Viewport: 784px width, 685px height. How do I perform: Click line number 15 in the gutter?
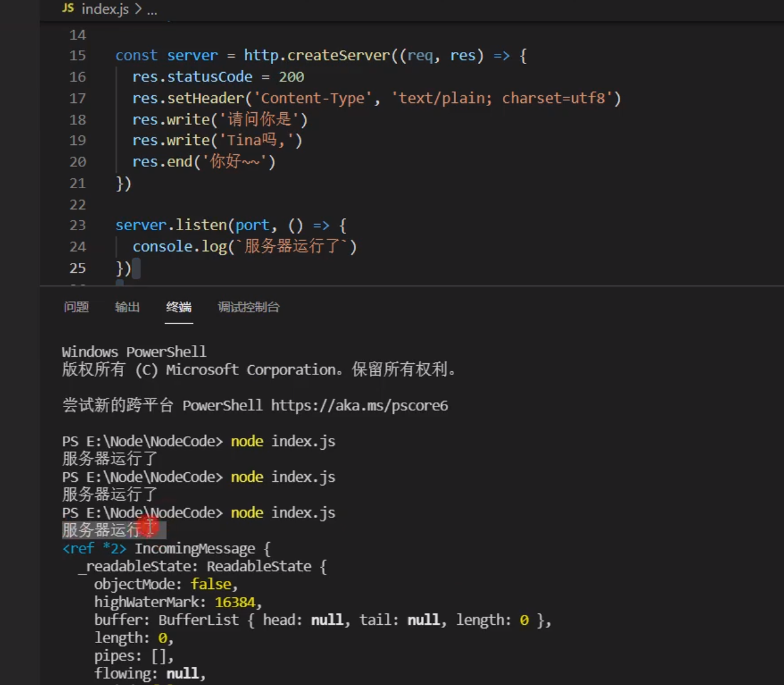point(78,55)
